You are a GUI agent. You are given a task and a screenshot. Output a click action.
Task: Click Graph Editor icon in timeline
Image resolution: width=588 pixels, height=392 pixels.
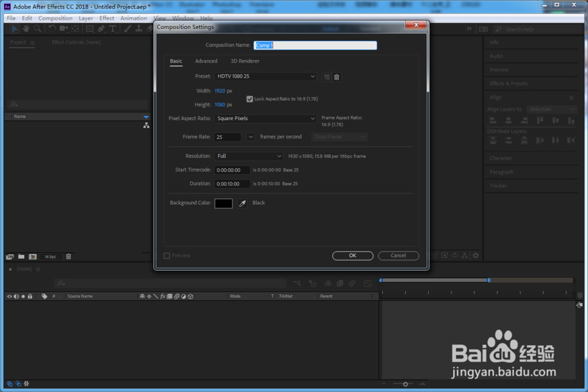[368, 284]
